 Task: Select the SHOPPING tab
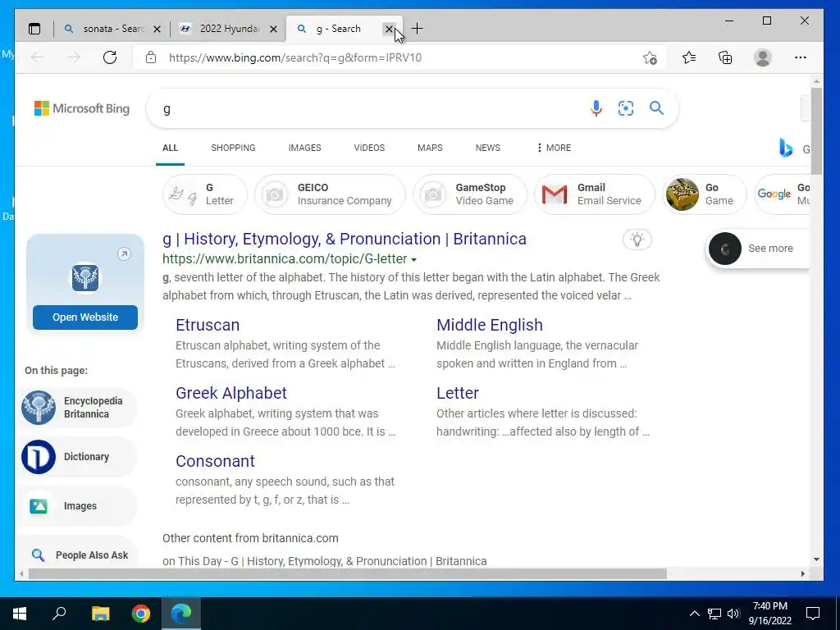tap(233, 148)
